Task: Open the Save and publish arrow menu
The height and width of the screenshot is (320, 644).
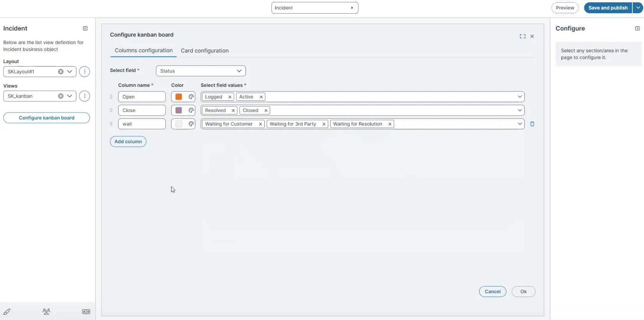Action: coord(638,8)
